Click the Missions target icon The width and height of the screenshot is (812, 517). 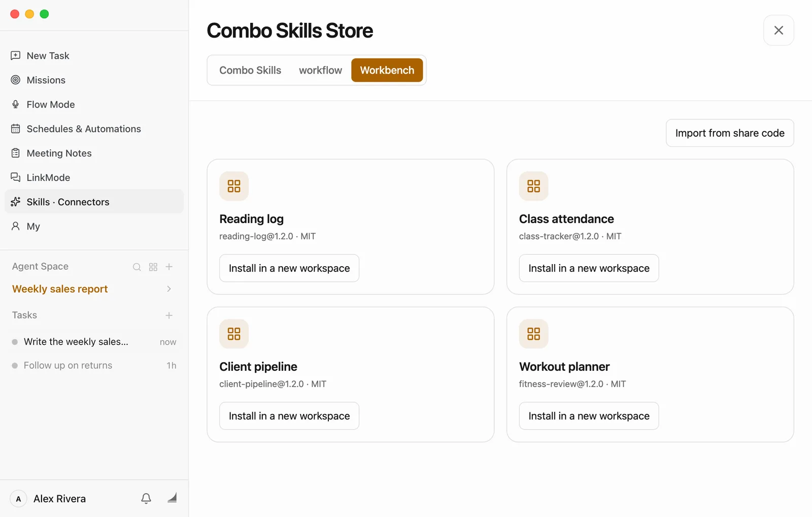pos(16,80)
